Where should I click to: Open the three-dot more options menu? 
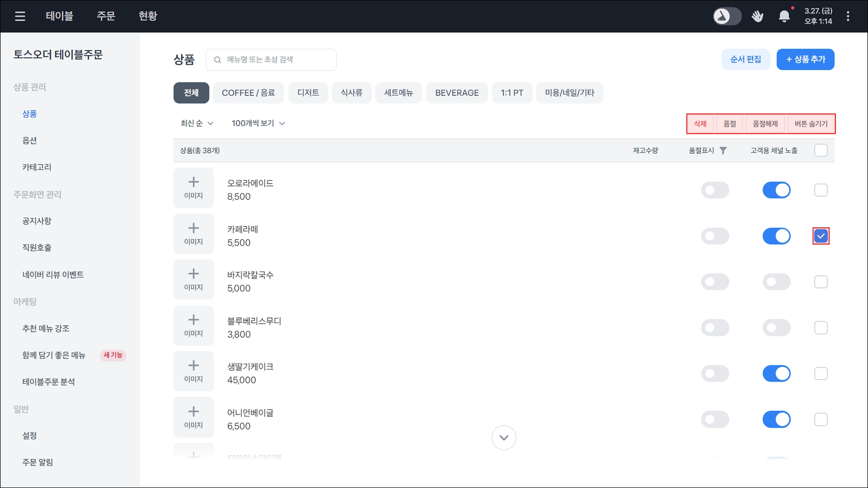click(848, 16)
